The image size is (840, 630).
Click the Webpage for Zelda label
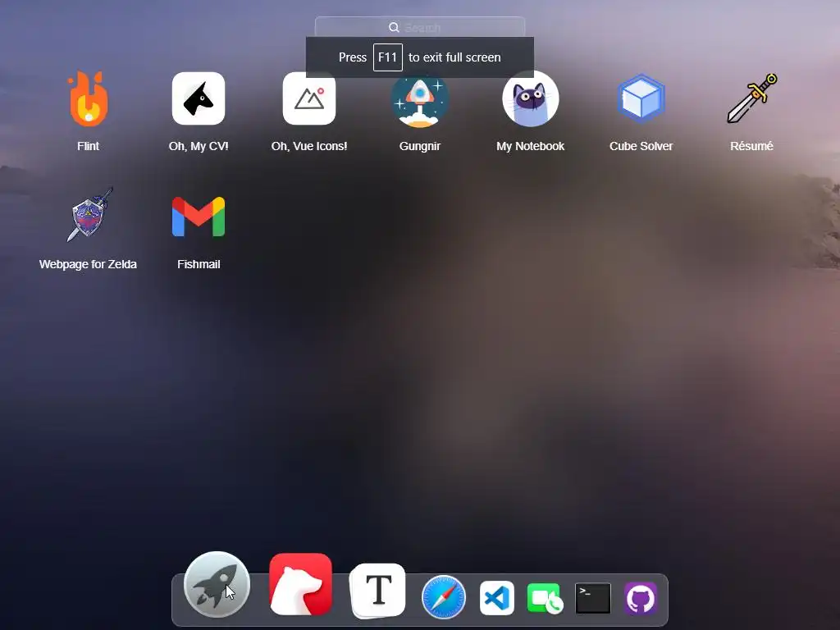(89, 264)
